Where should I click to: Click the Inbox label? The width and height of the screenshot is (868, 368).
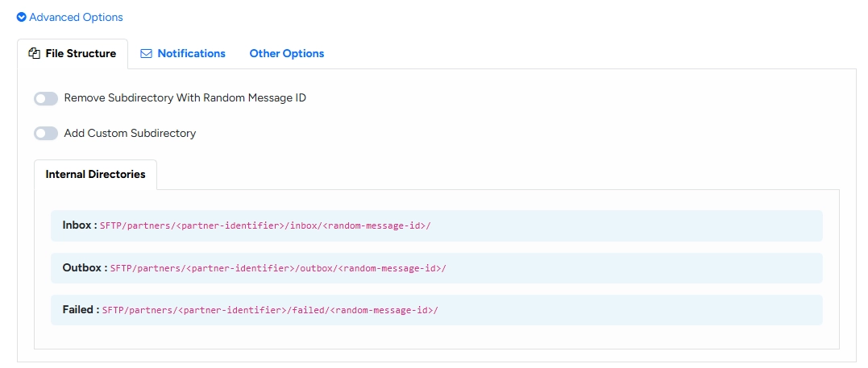pos(80,225)
